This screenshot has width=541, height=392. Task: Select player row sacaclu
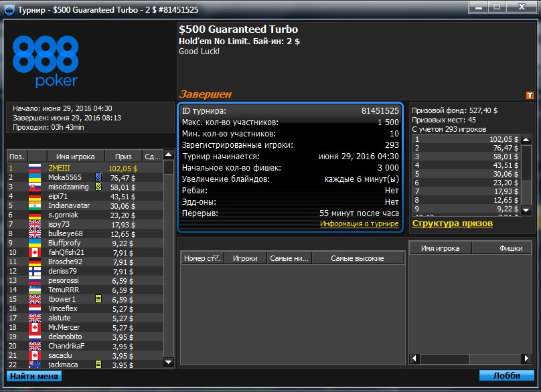pos(85,355)
